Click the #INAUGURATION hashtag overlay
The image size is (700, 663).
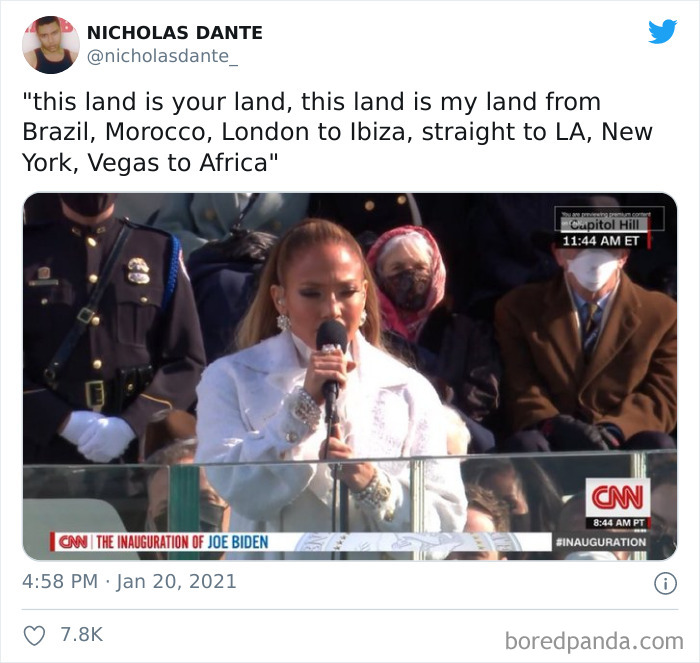click(601, 542)
